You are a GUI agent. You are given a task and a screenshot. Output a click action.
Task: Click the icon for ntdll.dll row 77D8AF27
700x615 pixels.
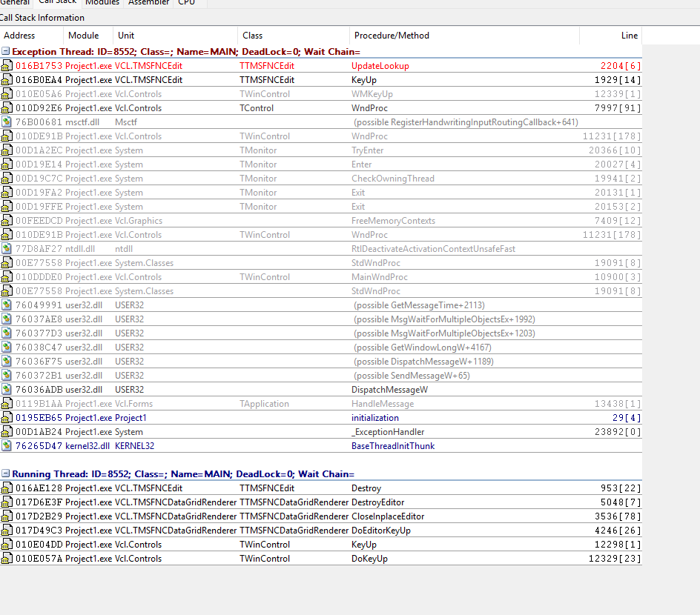tap(7, 249)
